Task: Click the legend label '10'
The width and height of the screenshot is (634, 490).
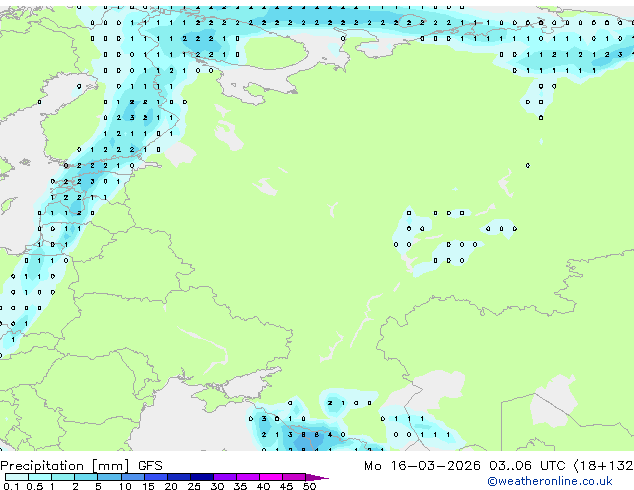Action: click(125, 486)
